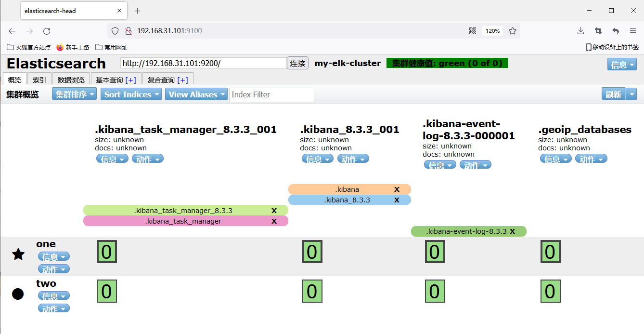Viewport: 644px width, 334px height.
Task: Open the QR code icon in address bar
Action: pyautogui.click(x=473, y=31)
